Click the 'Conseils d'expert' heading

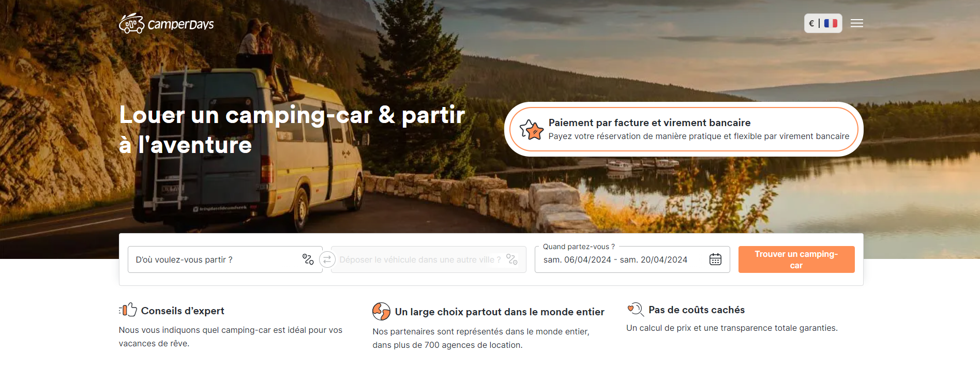point(183,311)
